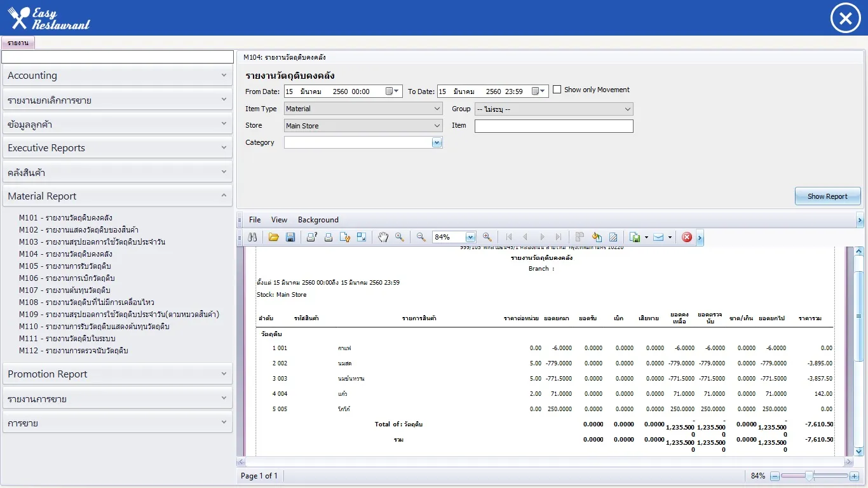Open the View menu
This screenshot has height=488, width=868.
[x=279, y=220]
